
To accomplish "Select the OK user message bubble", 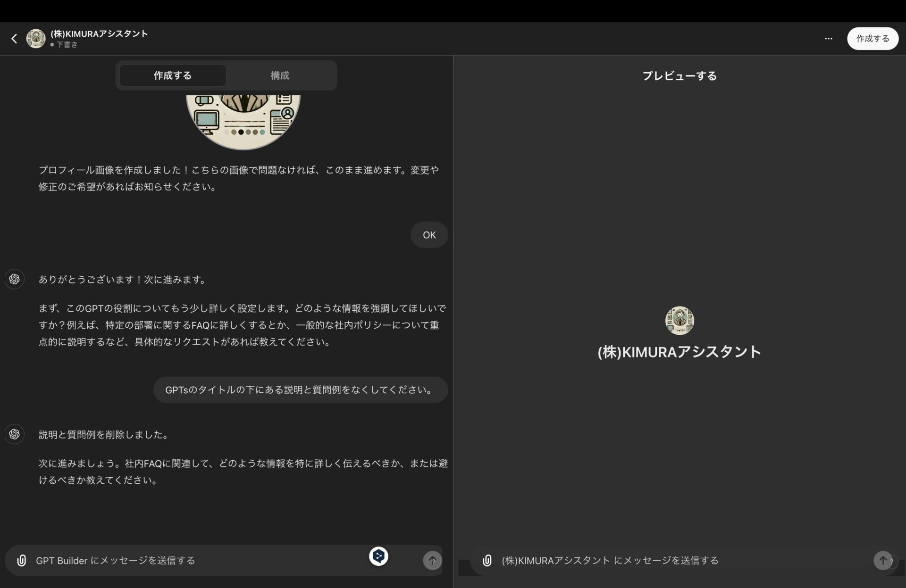I will 429,235.
